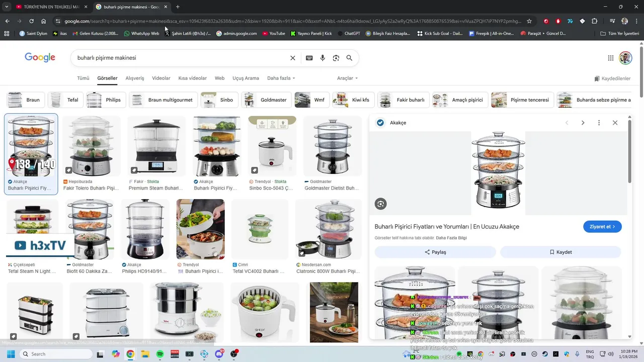Switch to the Uçuş Arama tab
The width and height of the screenshot is (644, 362).
246,78
